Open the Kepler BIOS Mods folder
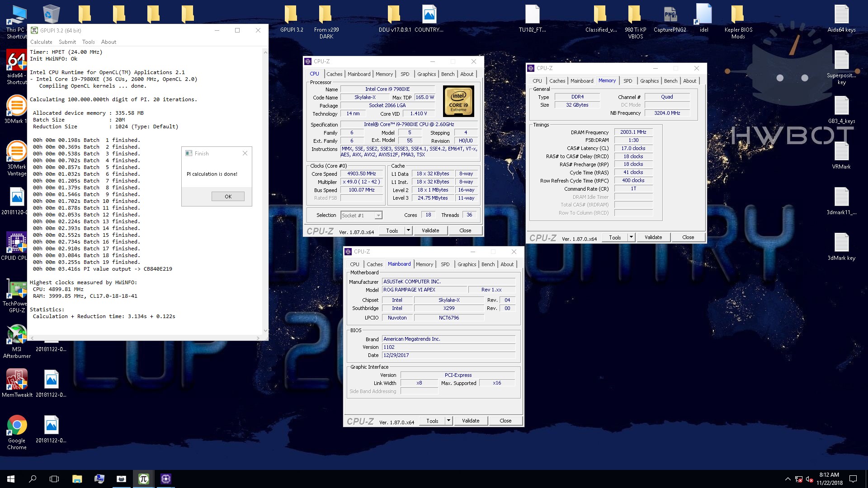The width and height of the screenshot is (868, 488). point(737,14)
